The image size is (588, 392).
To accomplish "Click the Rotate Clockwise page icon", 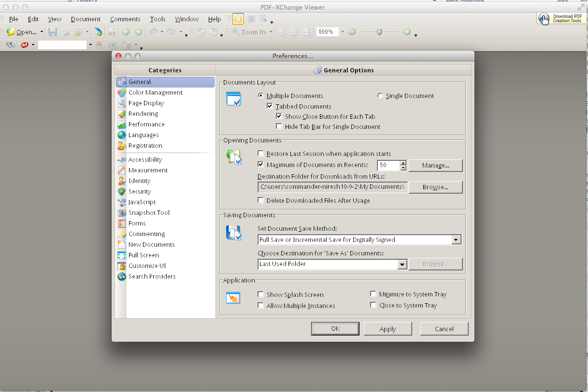I will click(x=213, y=32).
